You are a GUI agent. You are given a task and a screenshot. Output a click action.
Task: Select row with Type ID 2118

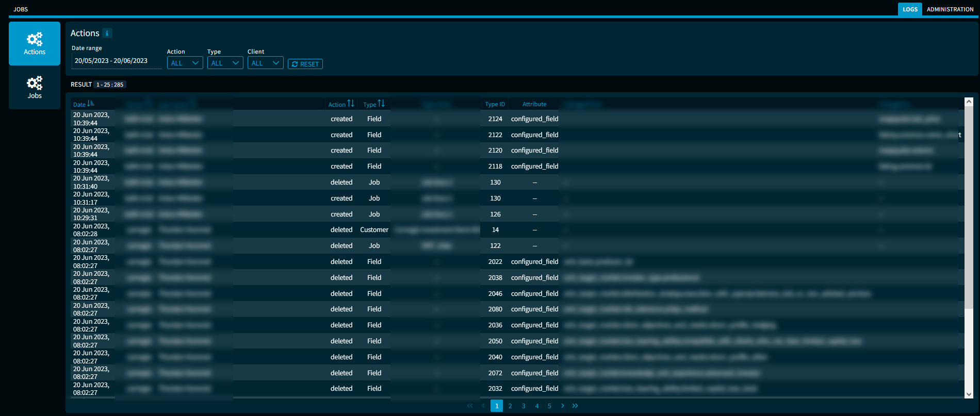(x=517, y=167)
